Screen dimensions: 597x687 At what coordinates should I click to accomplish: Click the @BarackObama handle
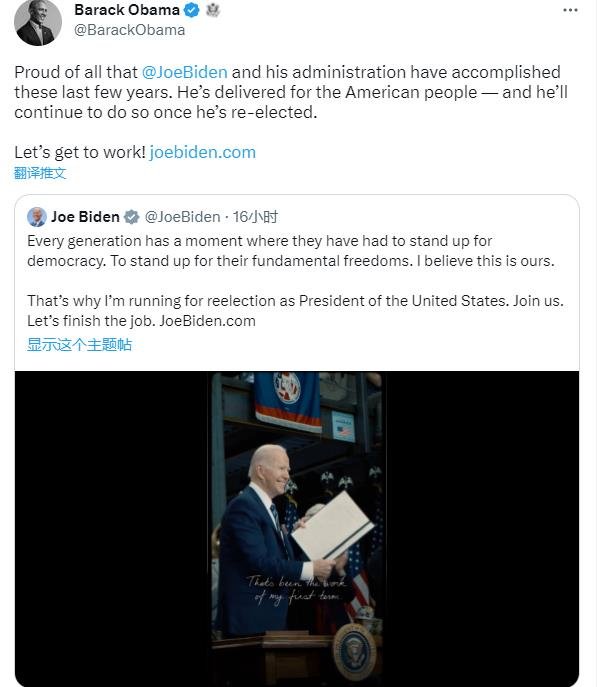pyautogui.click(x=130, y=30)
